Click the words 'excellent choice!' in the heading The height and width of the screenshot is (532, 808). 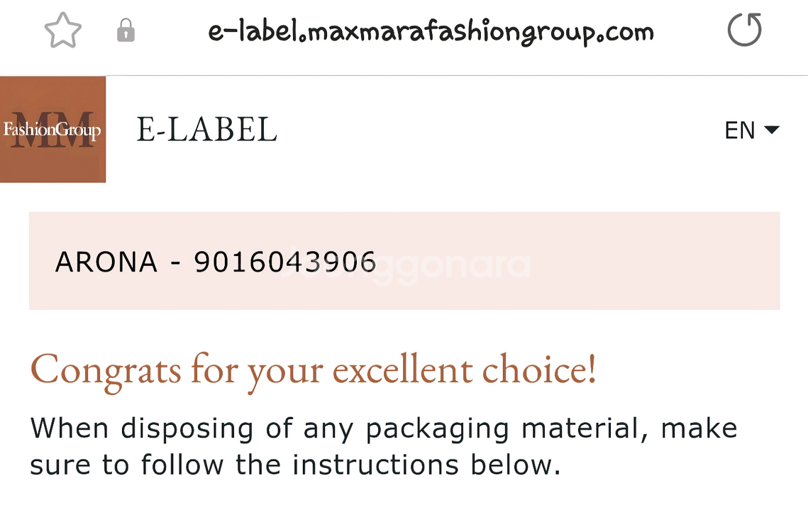(x=465, y=370)
